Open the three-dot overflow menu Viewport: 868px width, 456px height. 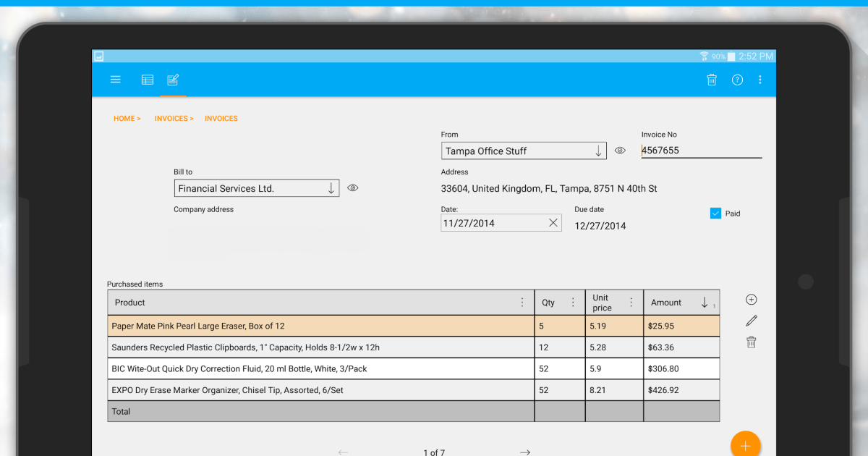759,80
